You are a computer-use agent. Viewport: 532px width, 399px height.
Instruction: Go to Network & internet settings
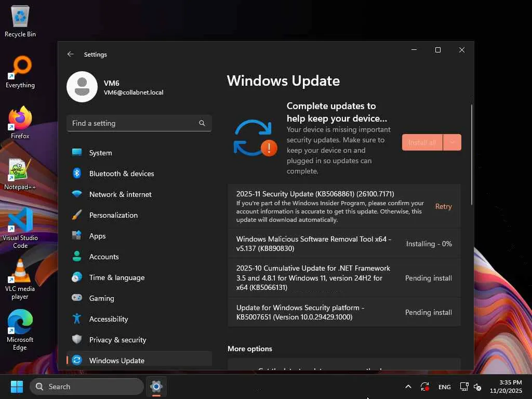pos(139,194)
